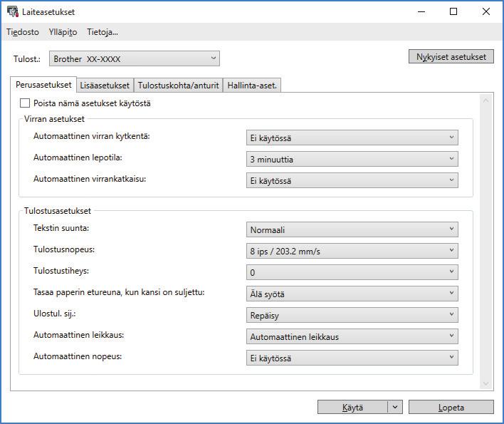Click the Tekstin suunta: label
This screenshot has width=504, height=424.
pyautogui.click(x=61, y=228)
